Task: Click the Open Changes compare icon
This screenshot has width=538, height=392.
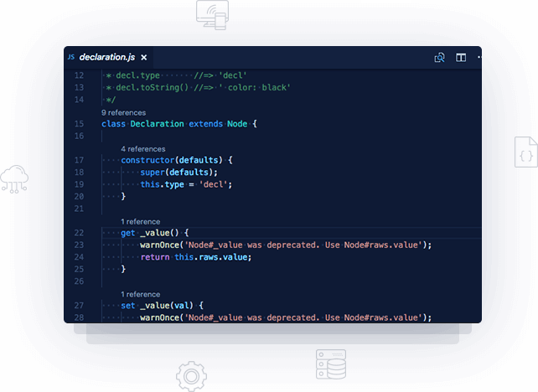Action: point(439,58)
